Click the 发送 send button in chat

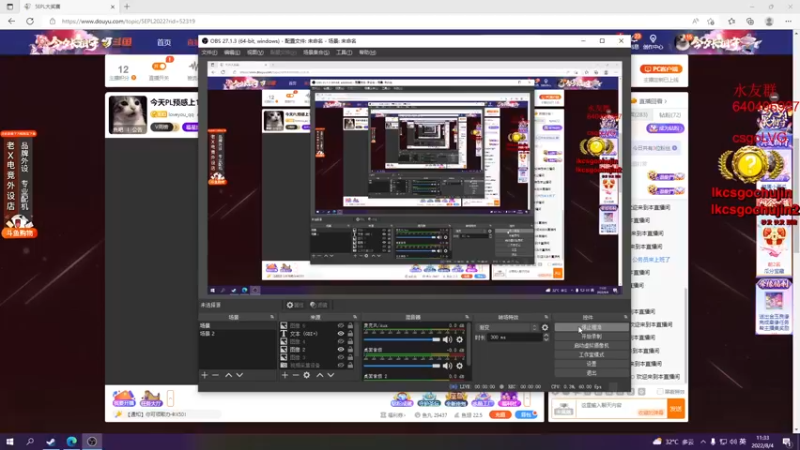676,409
